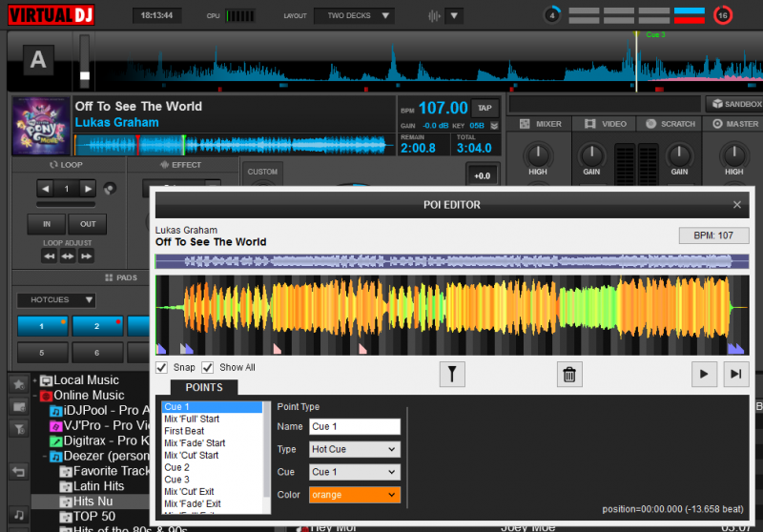Click the loop knob icon beside loop size

pos(110,189)
